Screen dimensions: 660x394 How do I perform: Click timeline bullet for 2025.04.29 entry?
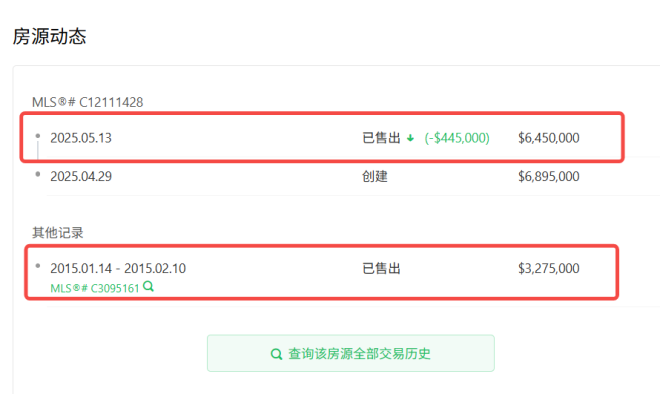tap(38, 174)
